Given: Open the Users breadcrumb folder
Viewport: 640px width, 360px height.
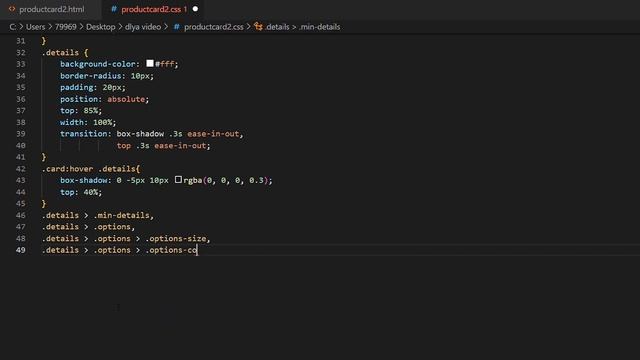Looking at the screenshot, I should (36, 27).
